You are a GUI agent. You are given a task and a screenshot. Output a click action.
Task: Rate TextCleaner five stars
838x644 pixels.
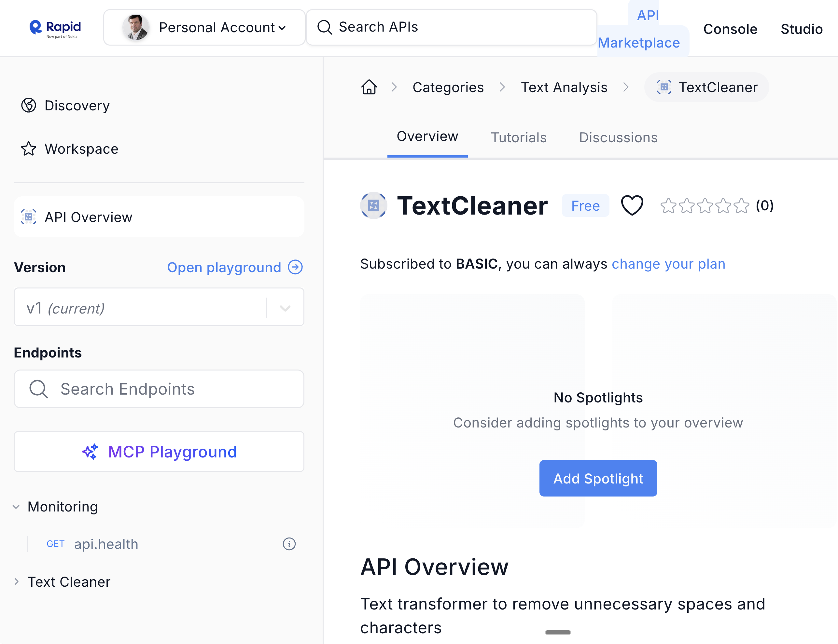[x=741, y=206]
